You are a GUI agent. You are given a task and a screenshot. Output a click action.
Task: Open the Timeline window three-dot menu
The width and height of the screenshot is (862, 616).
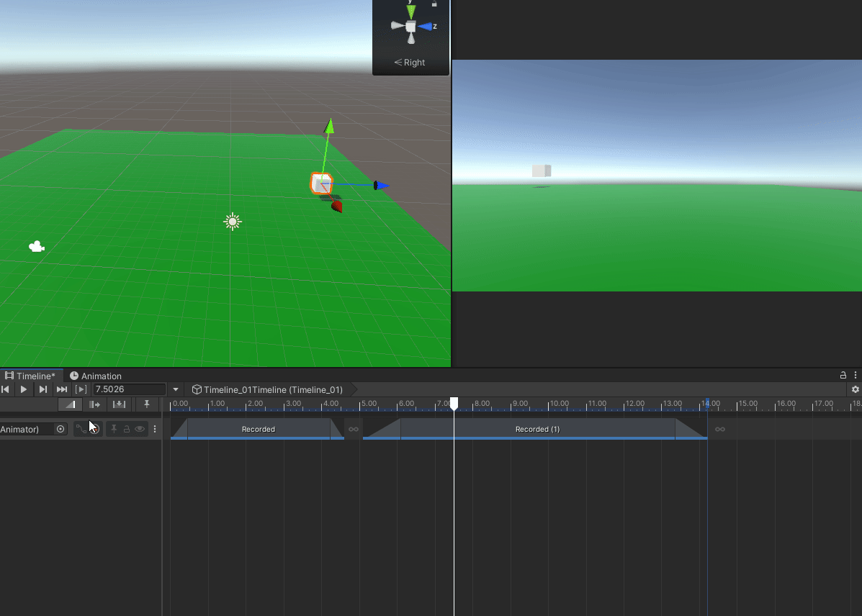point(856,375)
